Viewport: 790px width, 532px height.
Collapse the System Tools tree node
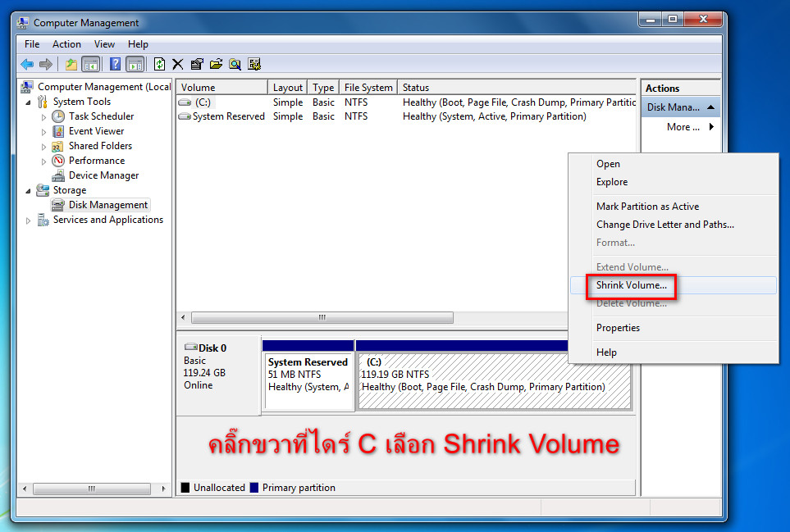click(28, 102)
